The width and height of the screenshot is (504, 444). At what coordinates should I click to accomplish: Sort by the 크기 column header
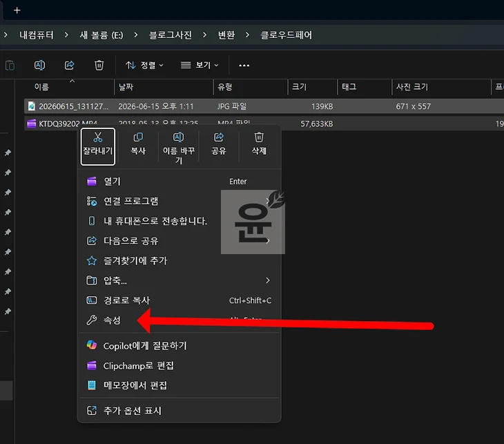click(x=313, y=87)
